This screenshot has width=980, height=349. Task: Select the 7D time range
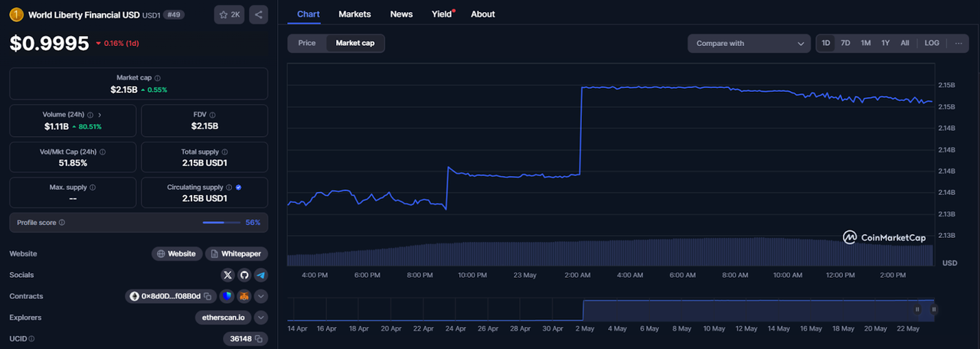pos(845,44)
